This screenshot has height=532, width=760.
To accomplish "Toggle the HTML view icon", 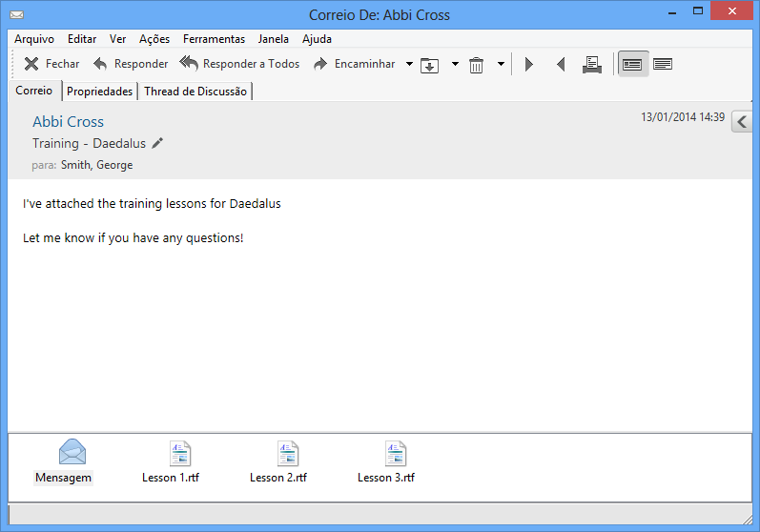I will click(x=632, y=64).
